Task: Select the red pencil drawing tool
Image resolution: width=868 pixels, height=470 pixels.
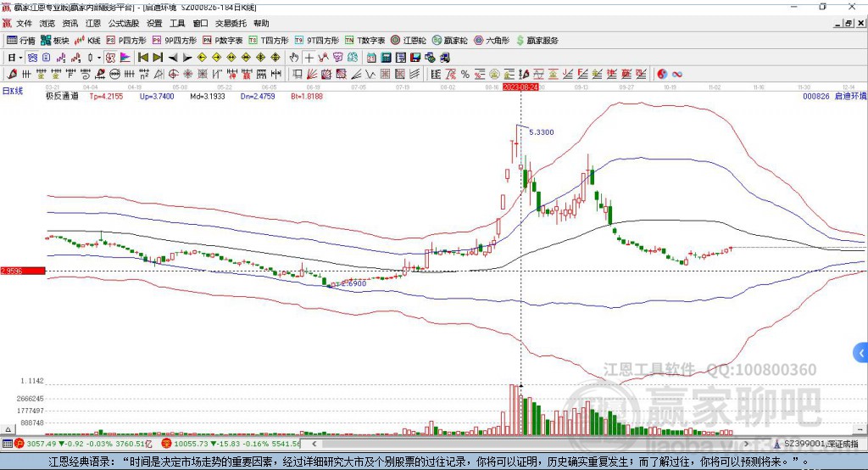Action: [12, 75]
